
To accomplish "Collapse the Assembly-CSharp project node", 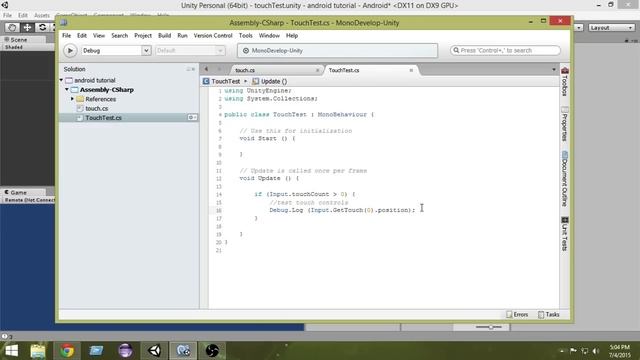I will tap(67, 89).
